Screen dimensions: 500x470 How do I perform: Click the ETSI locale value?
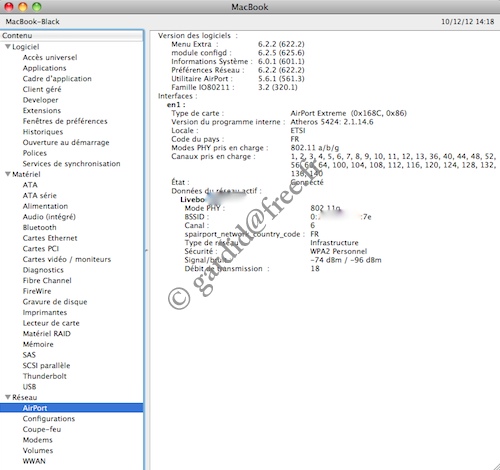pyautogui.click(x=298, y=131)
